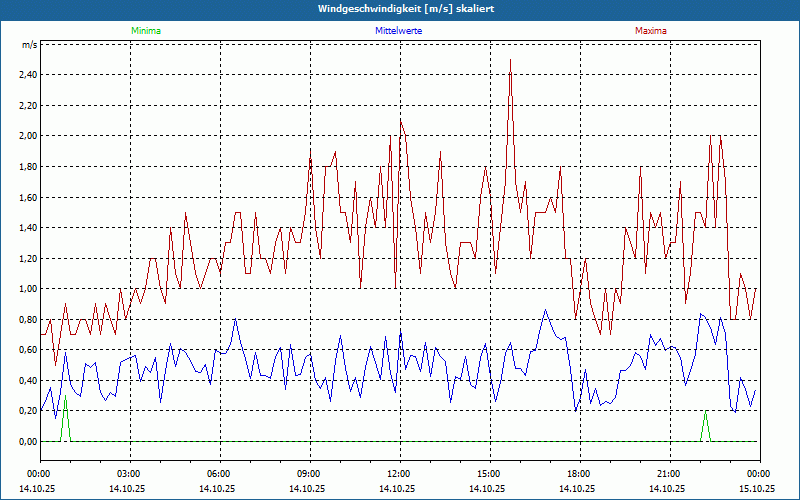The width and height of the screenshot is (800, 500).
Task: Select the 09:00 time axis label
Action: click(x=308, y=474)
